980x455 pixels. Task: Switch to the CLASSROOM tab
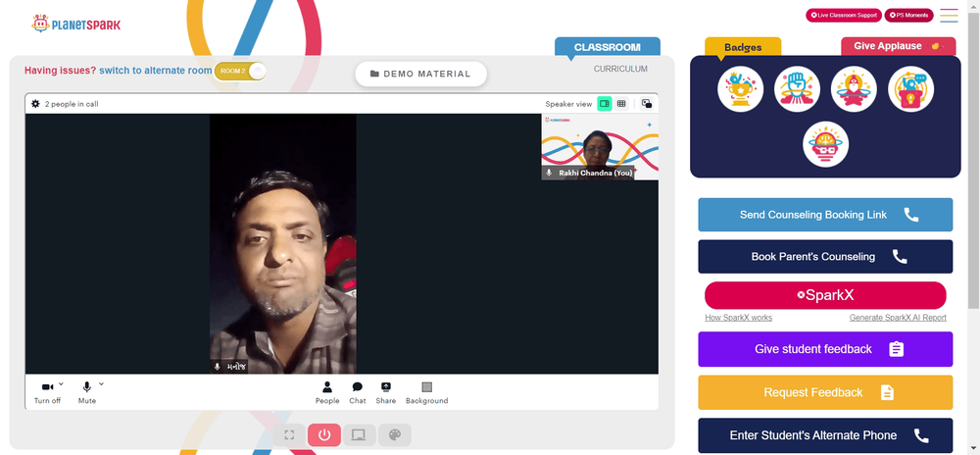pos(608,47)
